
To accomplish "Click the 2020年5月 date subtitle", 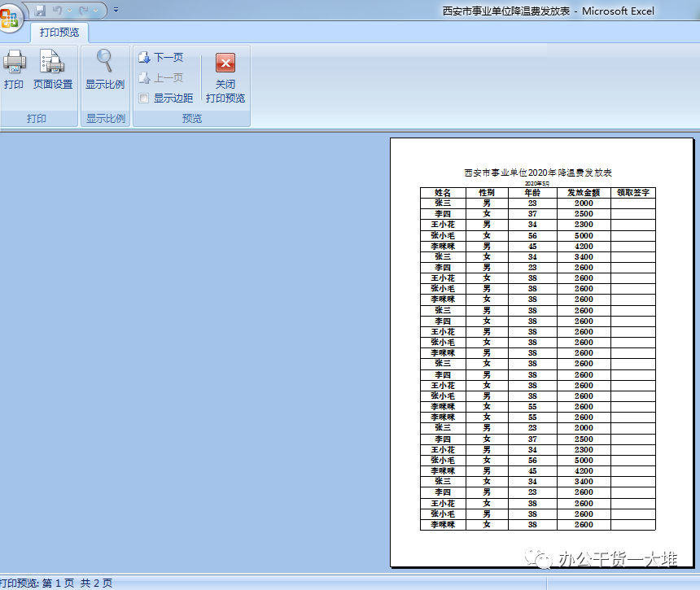I will 537,183.
